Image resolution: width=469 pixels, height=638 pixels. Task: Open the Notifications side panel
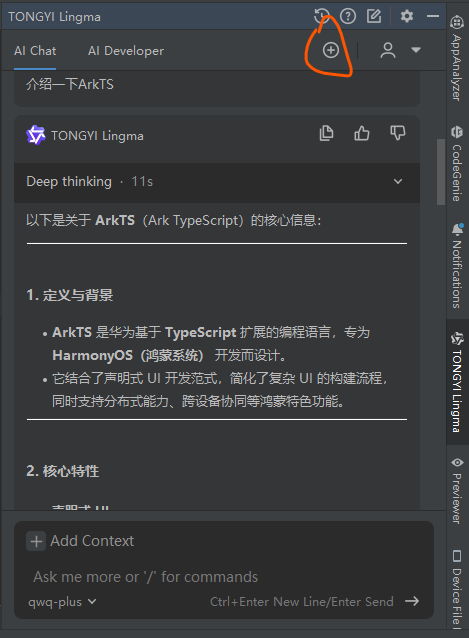click(x=457, y=265)
